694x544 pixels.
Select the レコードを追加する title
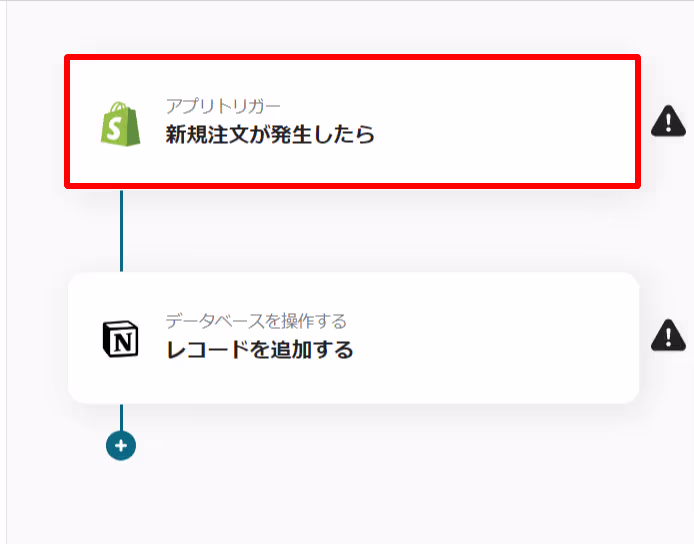pyautogui.click(x=259, y=350)
